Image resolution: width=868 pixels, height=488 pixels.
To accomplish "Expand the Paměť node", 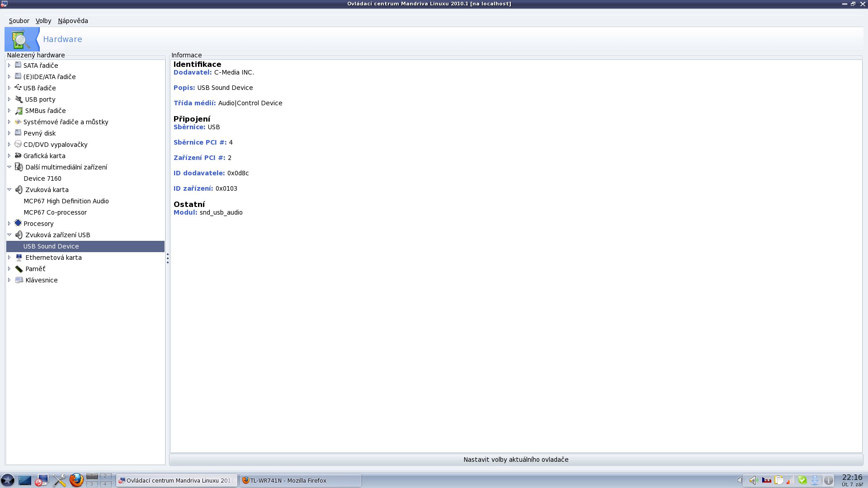I will 9,269.
